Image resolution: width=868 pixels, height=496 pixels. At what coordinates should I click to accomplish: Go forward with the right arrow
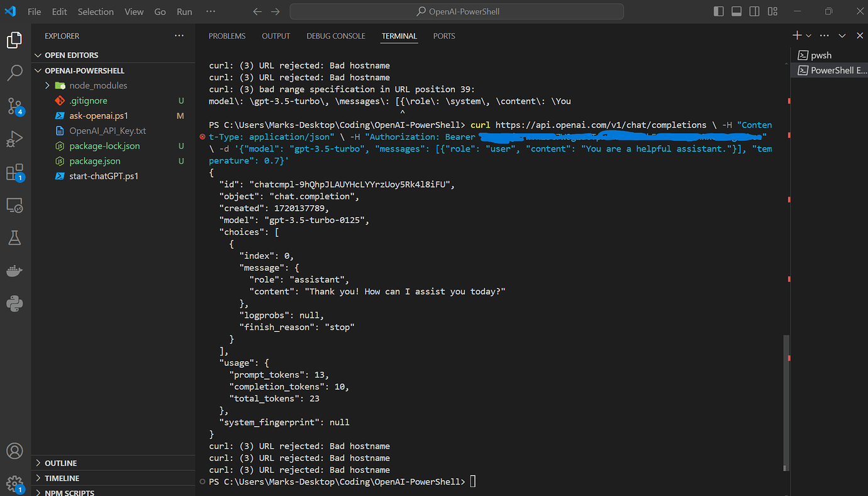pyautogui.click(x=275, y=11)
